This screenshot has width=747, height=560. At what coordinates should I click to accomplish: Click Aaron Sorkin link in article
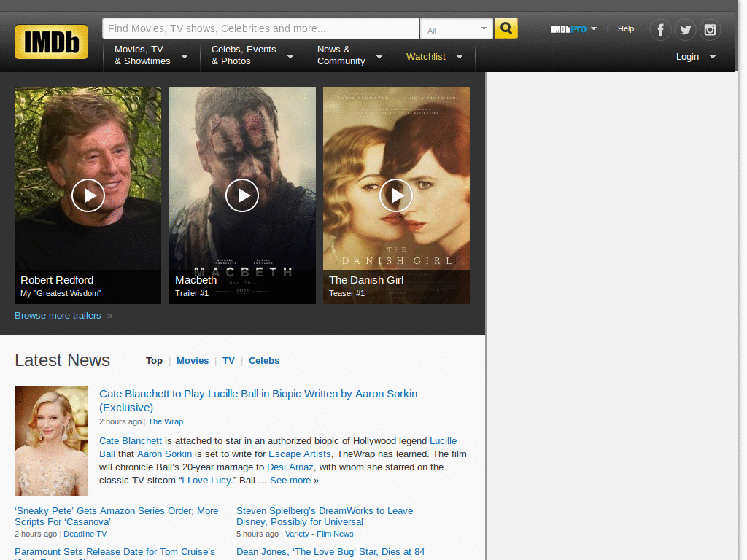click(164, 454)
